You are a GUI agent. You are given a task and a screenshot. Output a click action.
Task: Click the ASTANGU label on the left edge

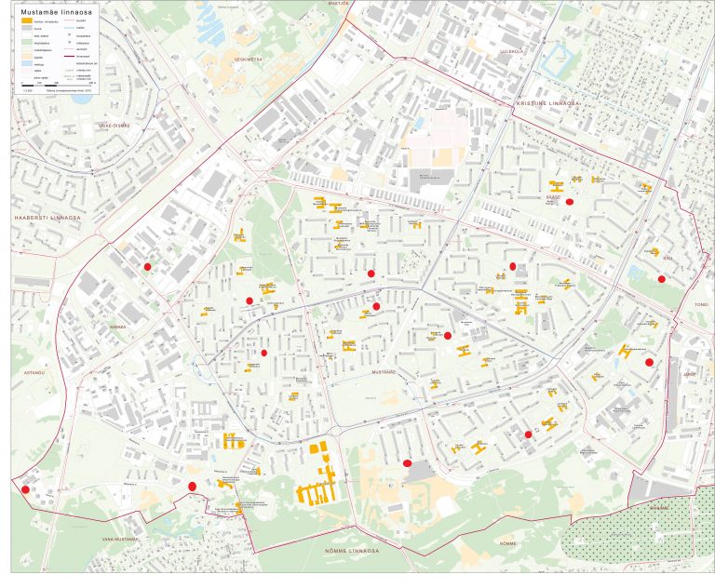point(21,371)
